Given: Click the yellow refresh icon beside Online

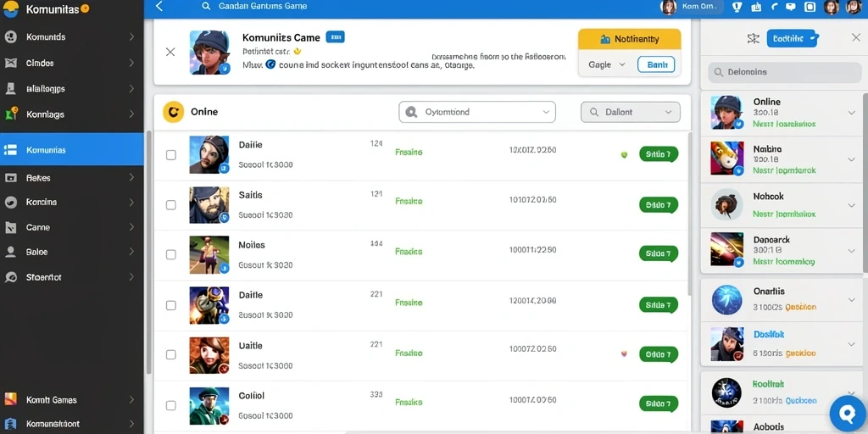Looking at the screenshot, I should [173, 112].
